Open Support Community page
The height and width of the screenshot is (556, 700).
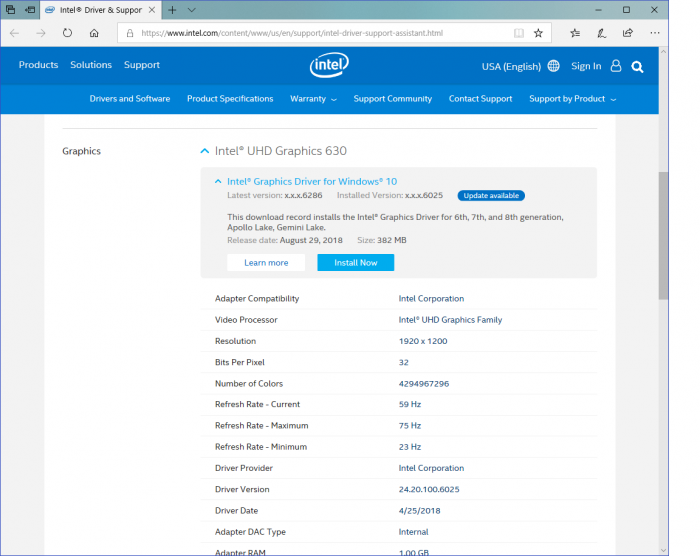(x=393, y=99)
